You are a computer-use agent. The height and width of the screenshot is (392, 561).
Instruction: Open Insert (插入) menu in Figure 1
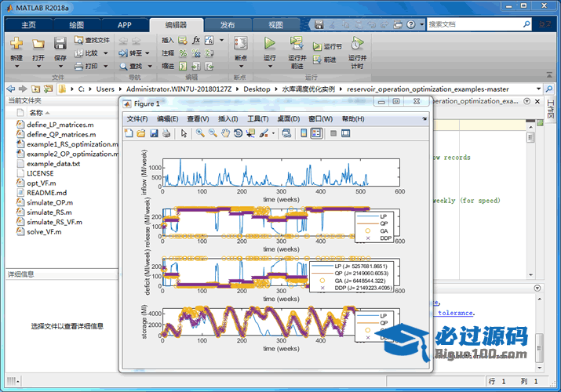228,119
